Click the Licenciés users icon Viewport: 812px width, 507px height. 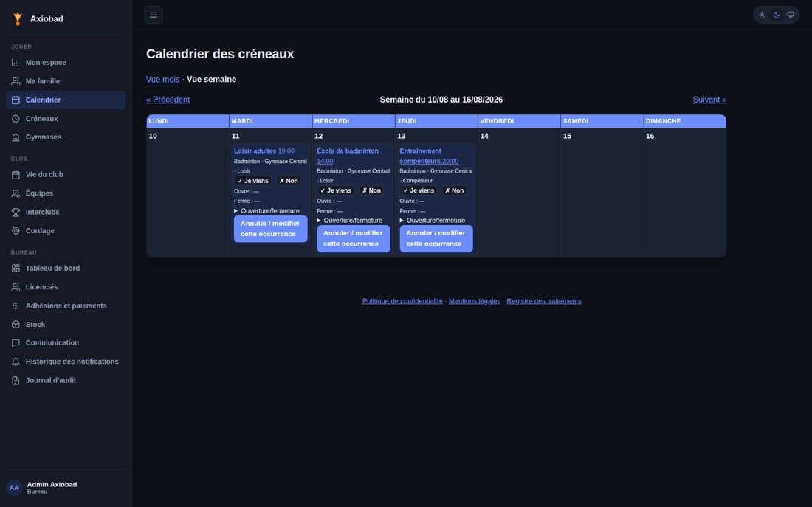(x=16, y=287)
